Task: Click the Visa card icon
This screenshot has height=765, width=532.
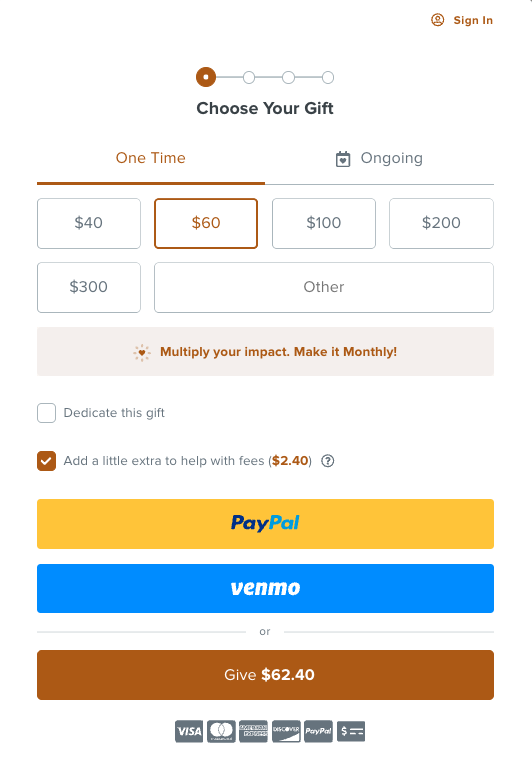Action: (189, 731)
